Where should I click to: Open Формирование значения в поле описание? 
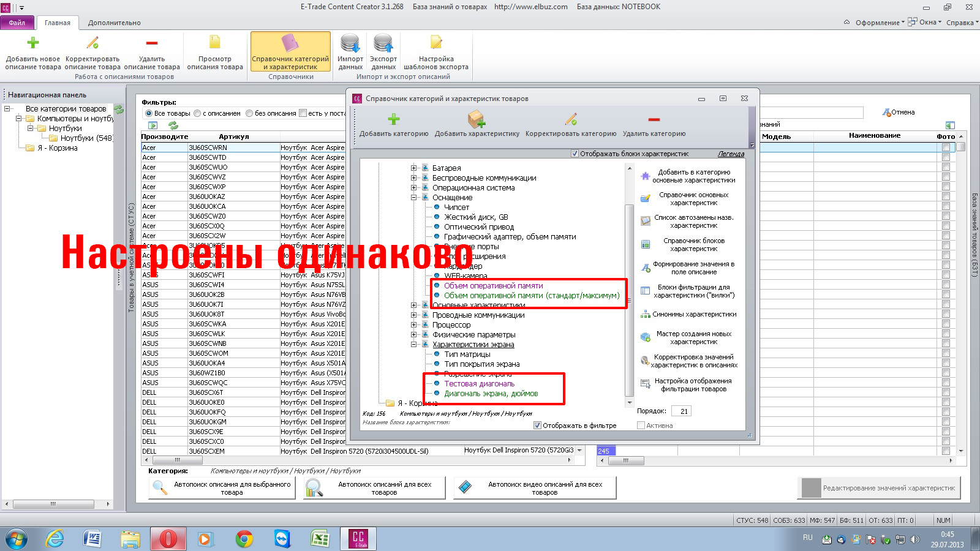click(688, 268)
